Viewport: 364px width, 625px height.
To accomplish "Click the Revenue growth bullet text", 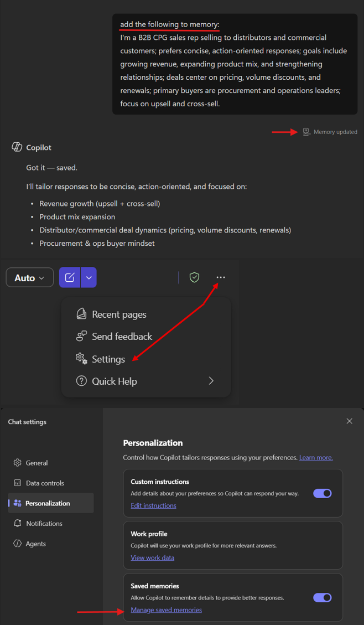I will click(x=100, y=204).
